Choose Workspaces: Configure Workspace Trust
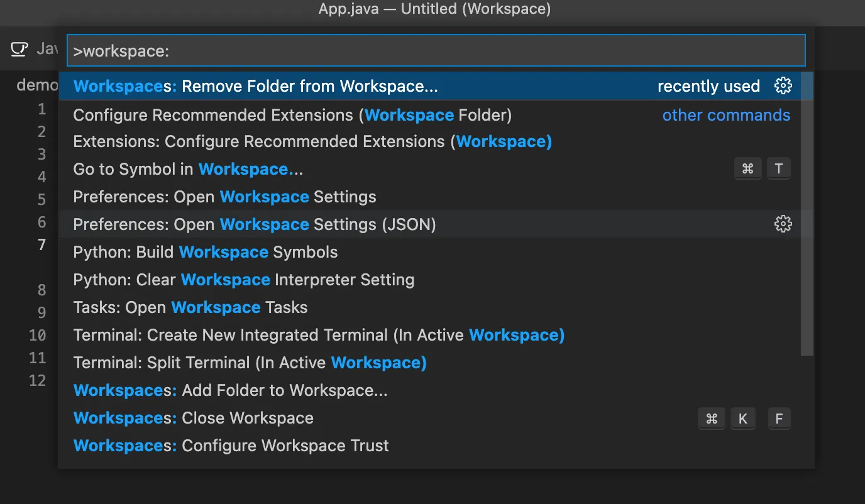Viewport: 865px width, 504px height. 231,446
